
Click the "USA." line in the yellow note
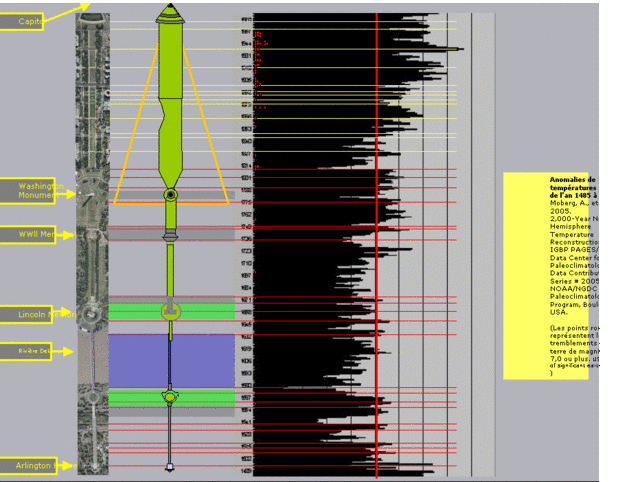tap(558, 312)
